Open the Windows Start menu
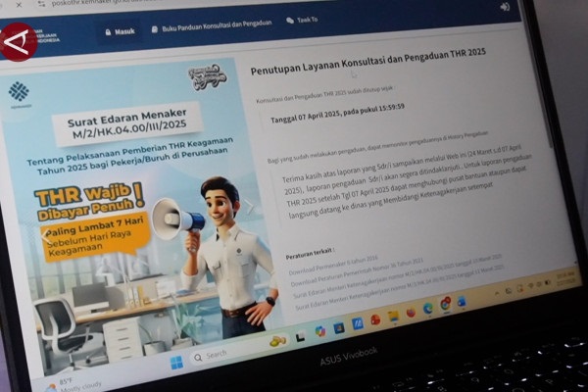The width and height of the screenshot is (588, 392). 176,362
